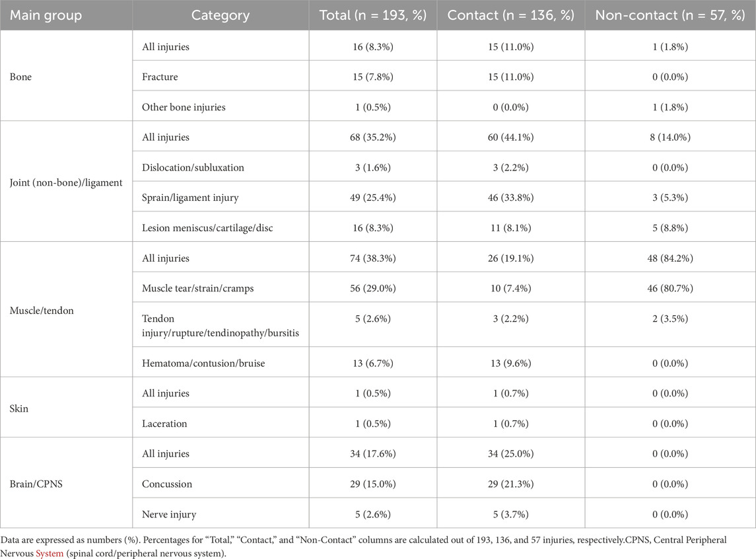Click the Brain/CPNS main group cell
Image resolution: width=756 pixels, height=559 pixels.
67,483
